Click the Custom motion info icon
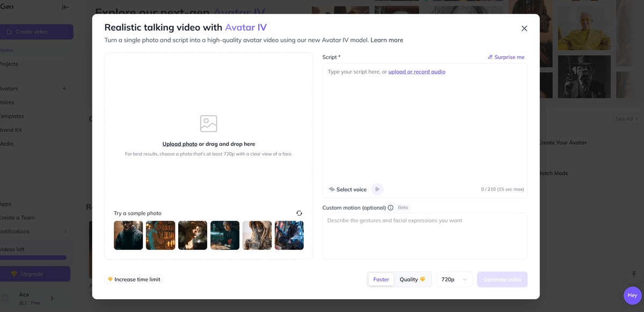The image size is (644, 312). pyautogui.click(x=390, y=207)
